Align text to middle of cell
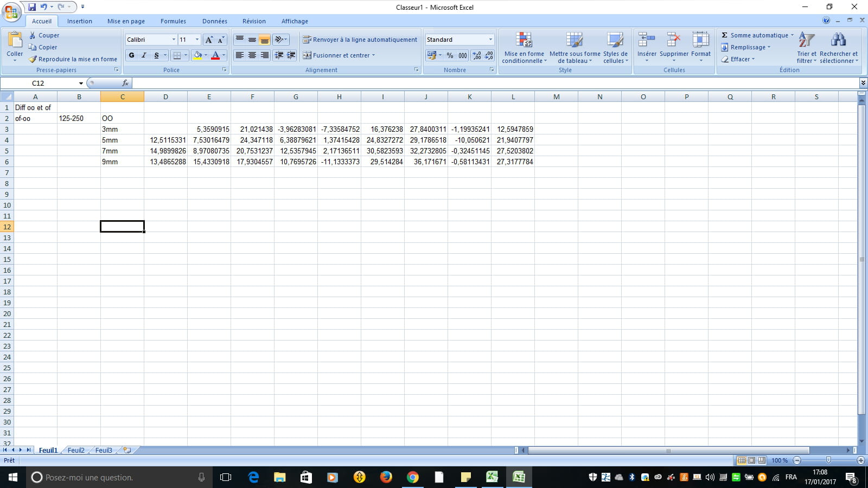Viewport: 868px width, 488px height. 252,40
